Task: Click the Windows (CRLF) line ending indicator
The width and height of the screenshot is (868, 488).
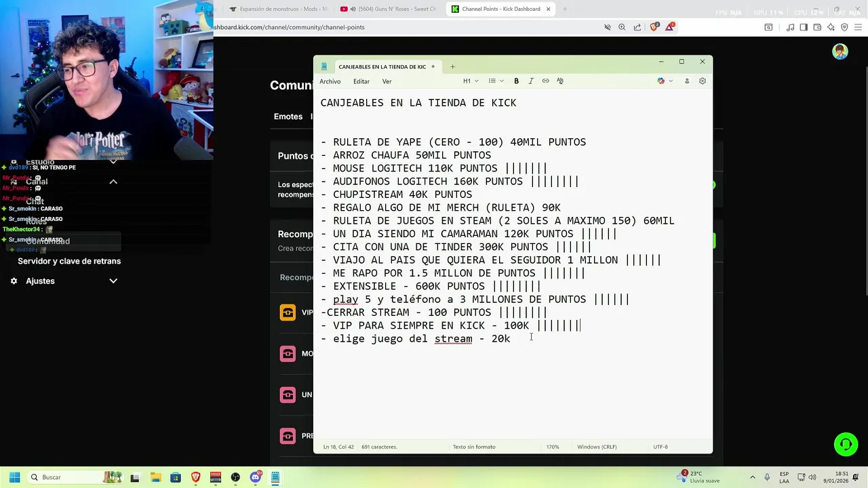Action: pyautogui.click(x=597, y=447)
